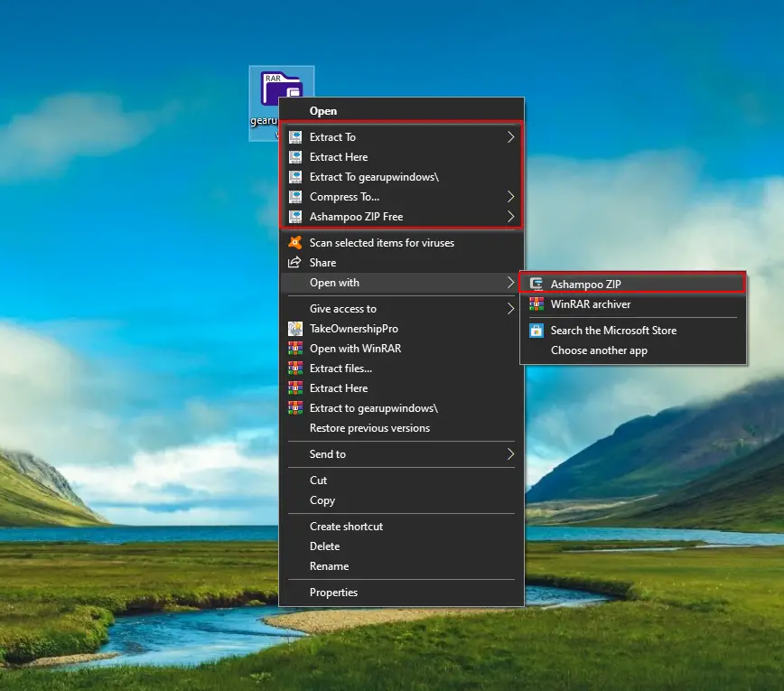The width and height of the screenshot is (784, 691).
Task: Click the Microsoft Store bag icon
Action: [537, 331]
